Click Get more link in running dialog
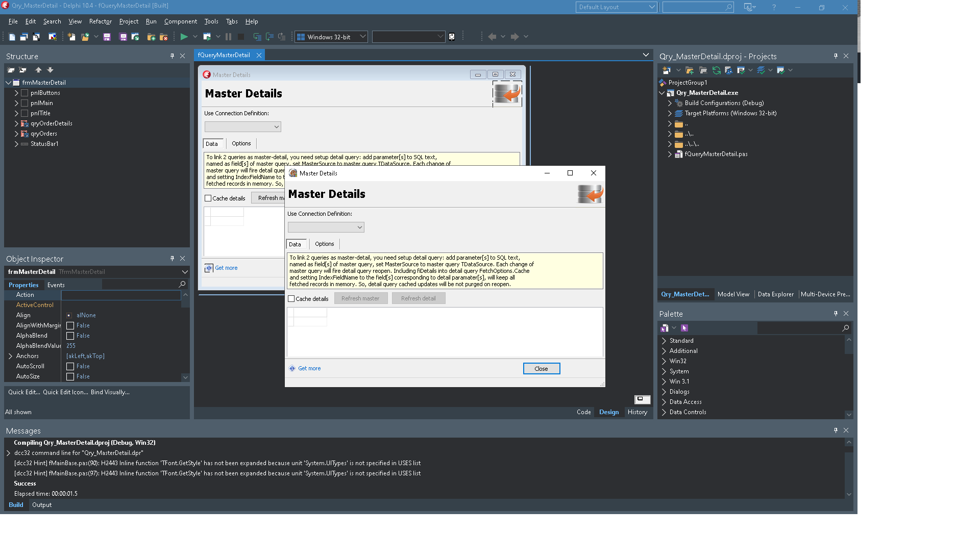The image size is (980, 534). [309, 368]
